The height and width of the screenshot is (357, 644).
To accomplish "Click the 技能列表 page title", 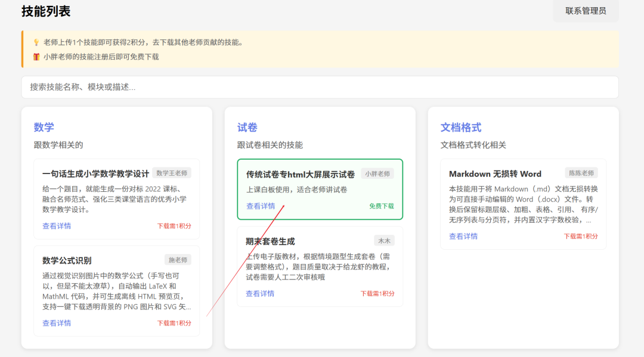I will point(46,11).
